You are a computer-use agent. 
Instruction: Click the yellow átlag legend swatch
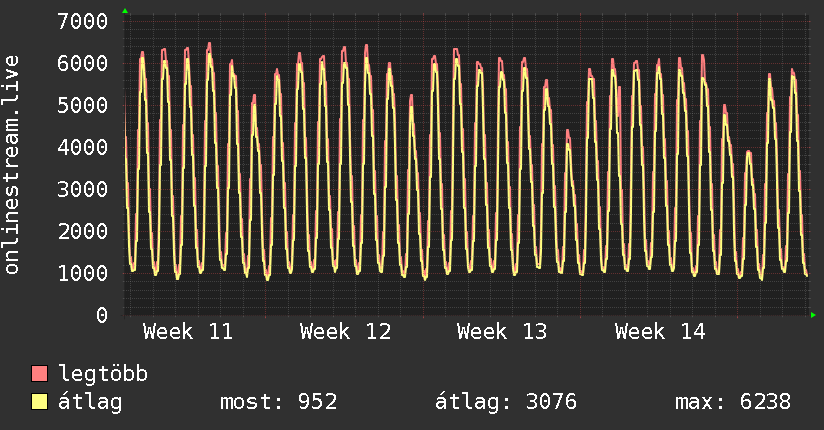click(39, 402)
